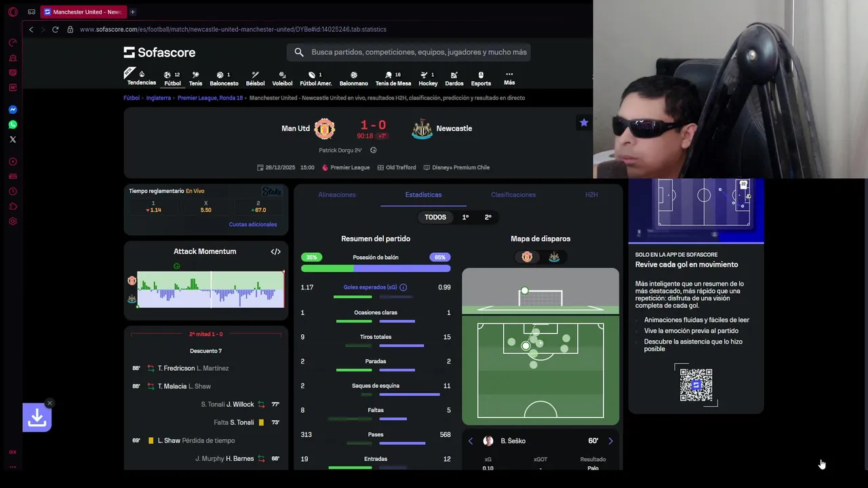Select the Tenis sport category
Viewport: 868px width, 488px height.
[195, 79]
